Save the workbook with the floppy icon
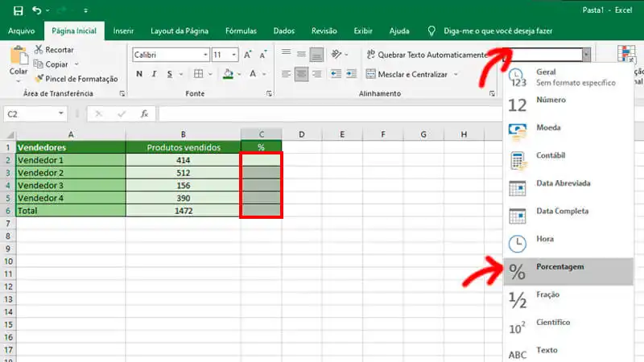 tap(18, 10)
